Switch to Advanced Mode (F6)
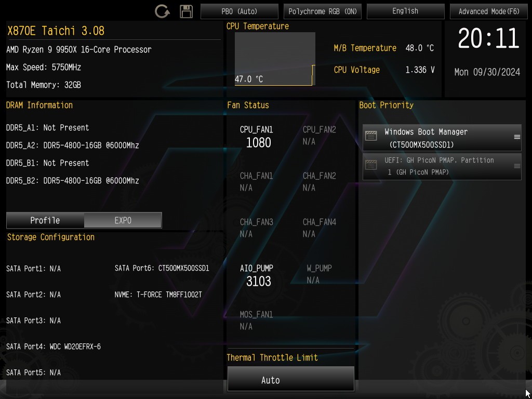Screen dimensions: 532x399 pyautogui.click(x=489, y=11)
